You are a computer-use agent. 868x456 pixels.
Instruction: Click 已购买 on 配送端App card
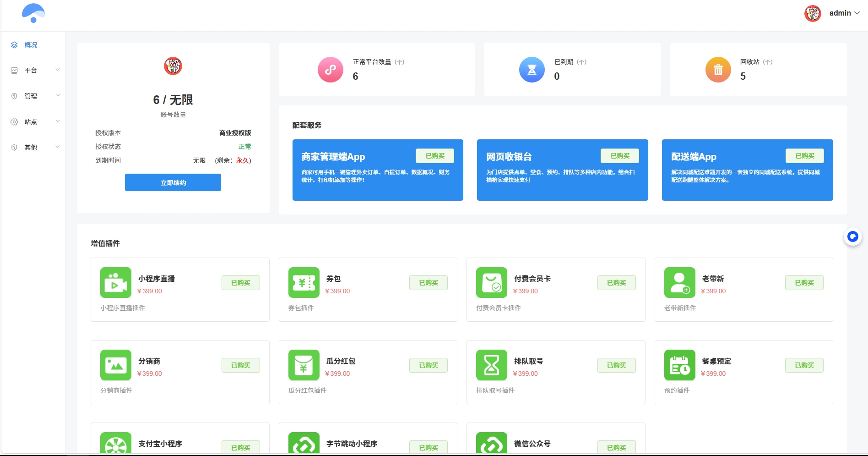[805, 156]
